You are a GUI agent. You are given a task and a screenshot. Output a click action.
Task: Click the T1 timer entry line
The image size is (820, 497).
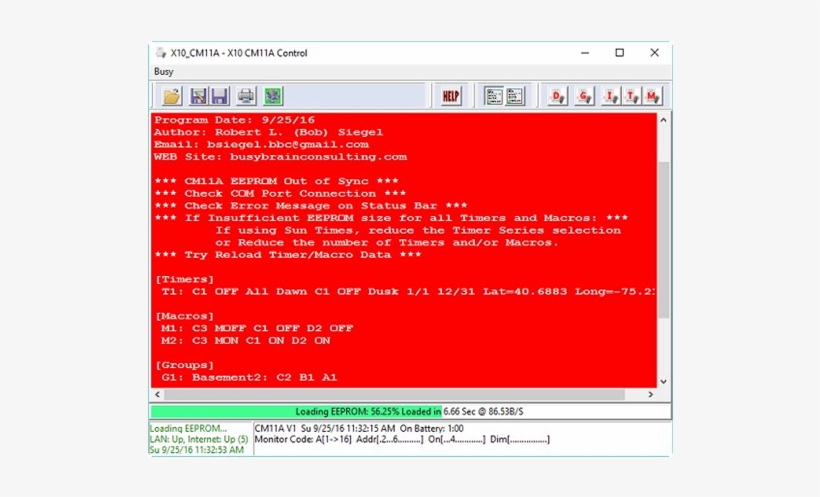(x=408, y=291)
